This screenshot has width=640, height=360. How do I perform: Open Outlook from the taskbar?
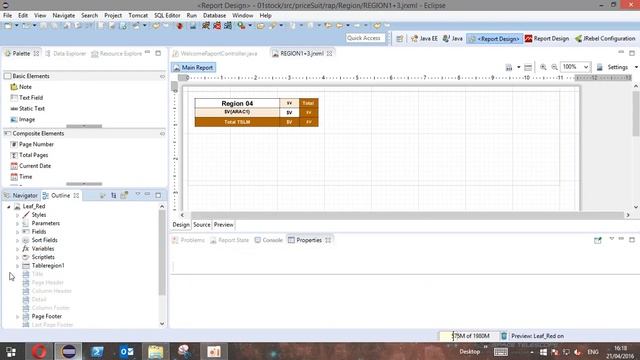pyautogui.click(x=127, y=351)
